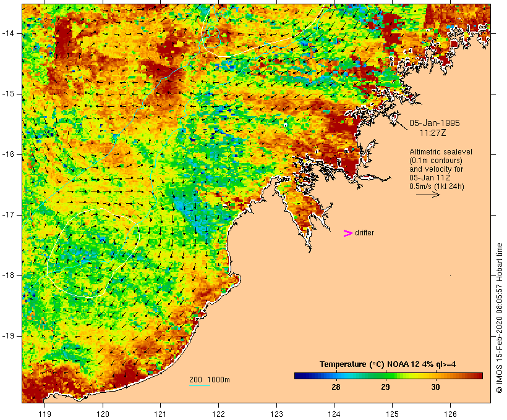Click latitude axis label -17
The width and height of the screenshot is (507, 420).
pyautogui.click(x=8, y=215)
